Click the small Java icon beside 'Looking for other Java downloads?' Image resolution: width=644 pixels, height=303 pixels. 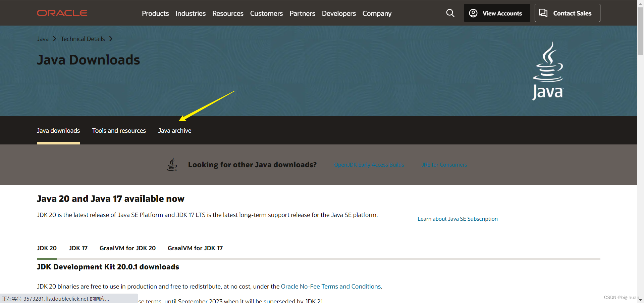(172, 165)
